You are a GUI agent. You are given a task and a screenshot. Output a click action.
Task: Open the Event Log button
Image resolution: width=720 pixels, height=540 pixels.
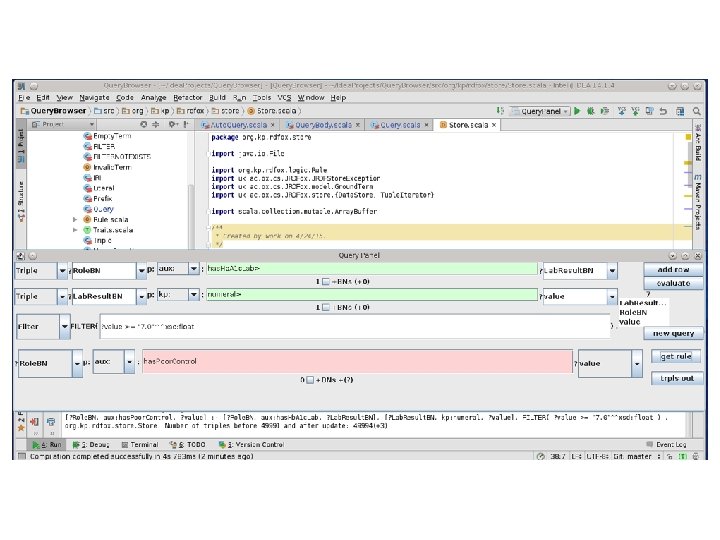pyautogui.click(x=666, y=444)
